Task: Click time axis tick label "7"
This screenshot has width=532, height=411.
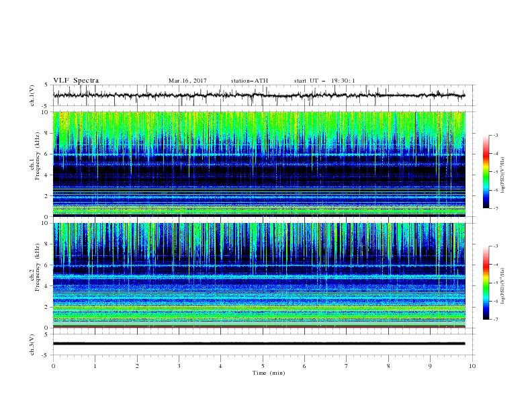Action: 347,366
